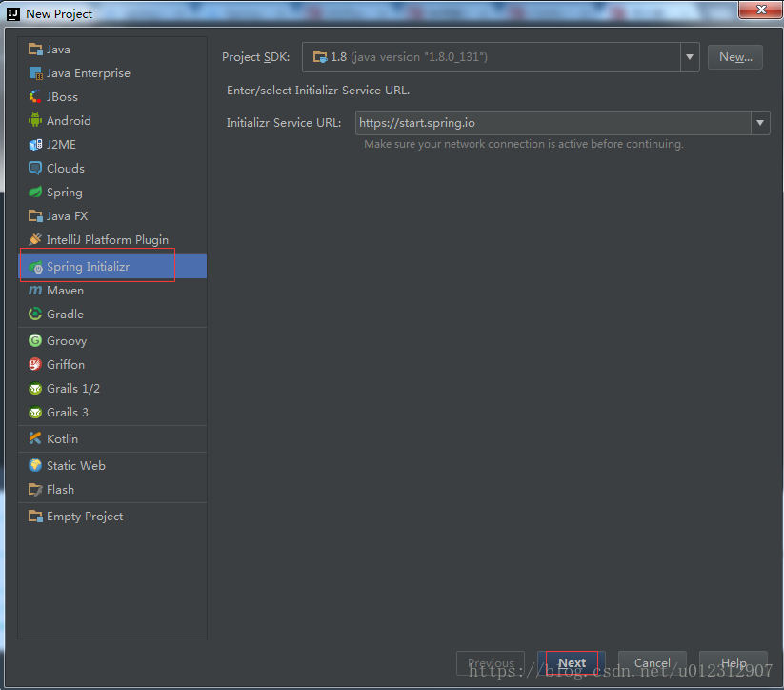Click the Griffon icon
The width and height of the screenshot is (784, 690).
pos(35,364)
